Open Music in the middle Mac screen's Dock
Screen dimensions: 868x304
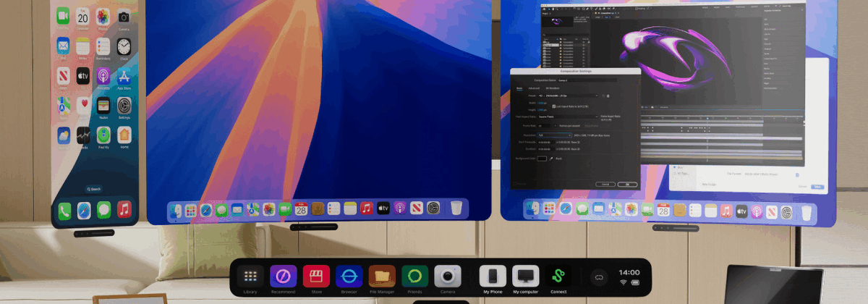coord(366,209)
